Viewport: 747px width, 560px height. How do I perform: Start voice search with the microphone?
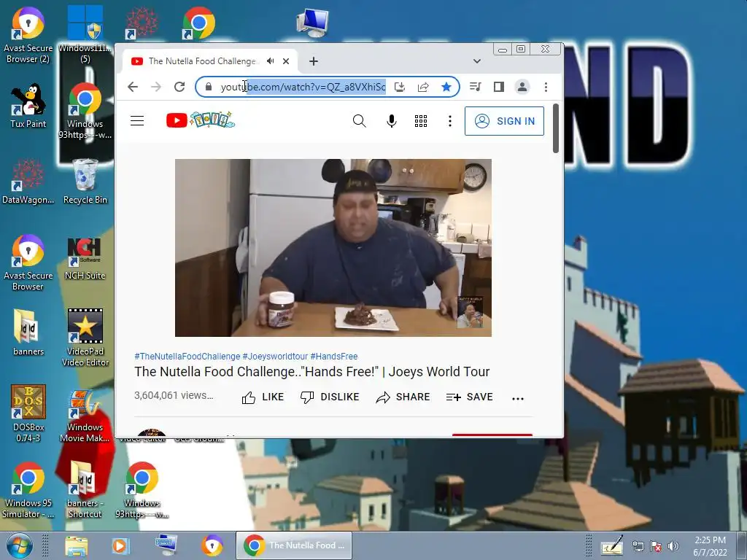[392, 121]
